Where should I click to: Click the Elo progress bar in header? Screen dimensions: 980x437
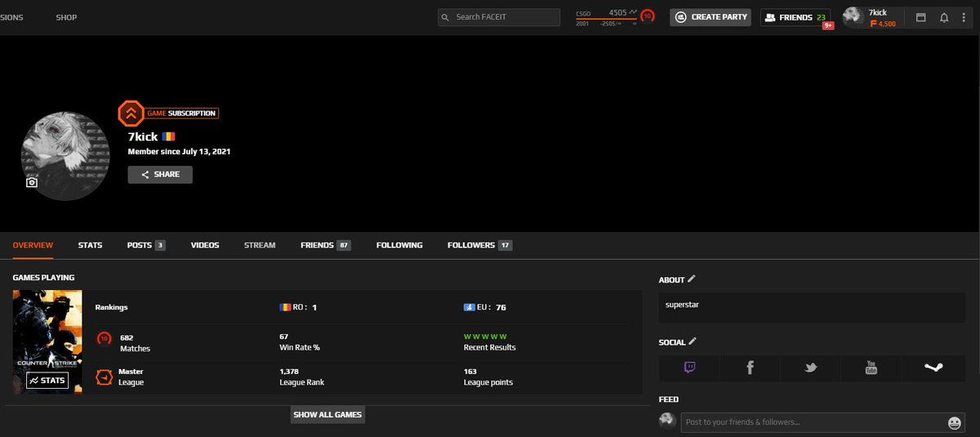608,19
